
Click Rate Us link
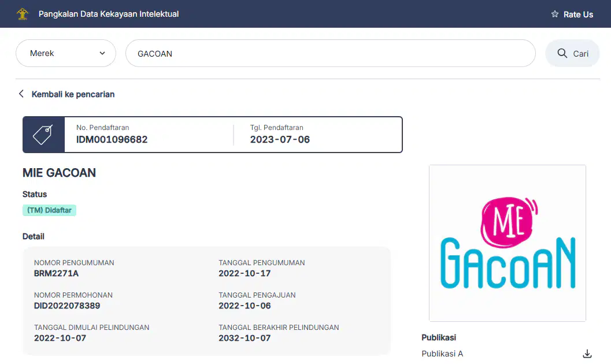tap(578, 14)
